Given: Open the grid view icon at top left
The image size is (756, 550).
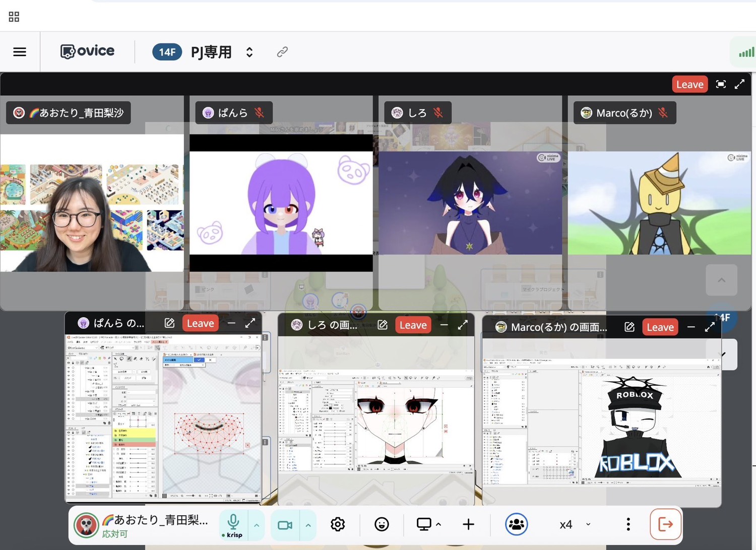Looking at the screenshot, I should (14, 17).
